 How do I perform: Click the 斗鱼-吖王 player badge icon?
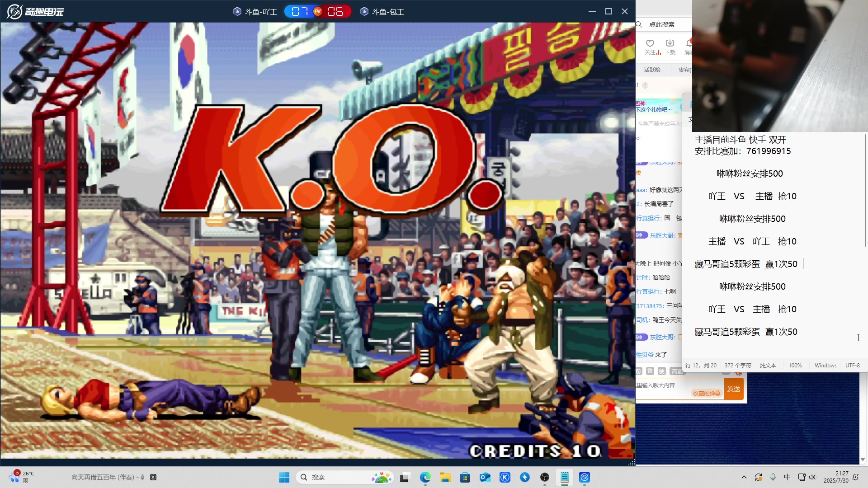pos(237,11)
